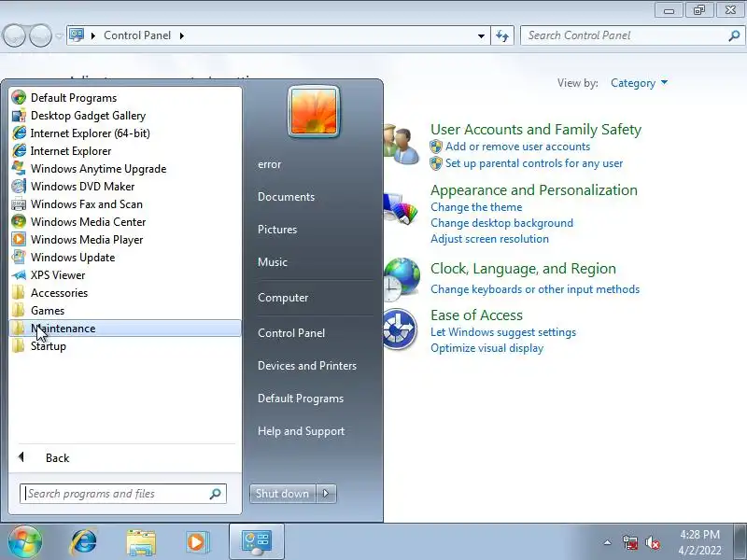Viewport: 747px width, 560px height.
Task: Open Pictures from Start menu
Action: pos(277,229)
